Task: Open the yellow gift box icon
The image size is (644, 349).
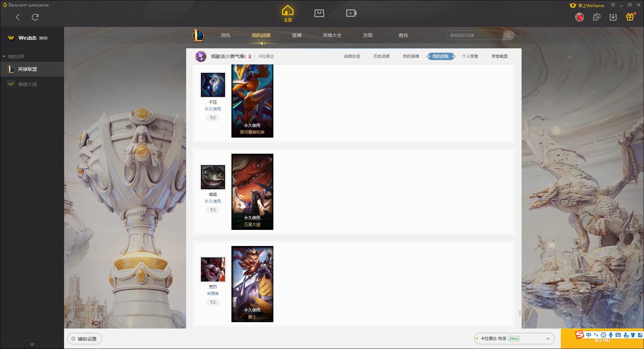Action: [x=630, y=17]
